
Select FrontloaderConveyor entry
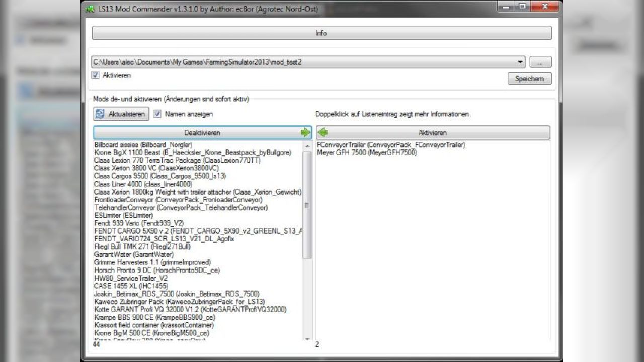(178, 200)
